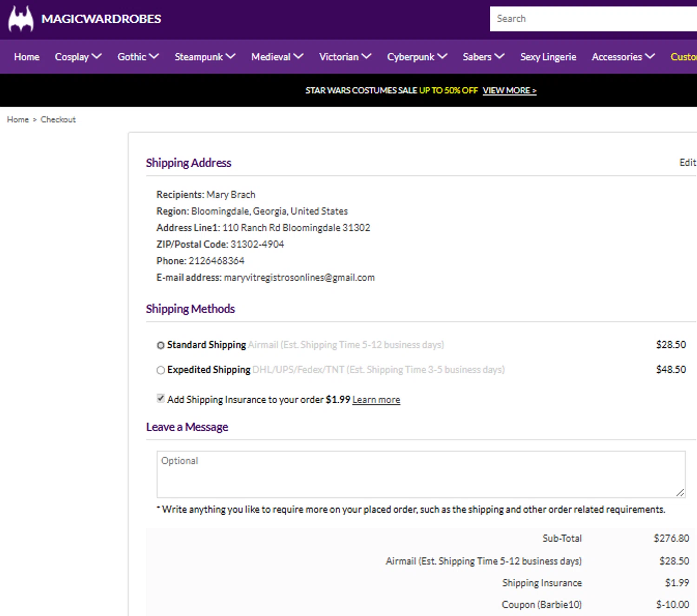This screenshot has width=697, height=616.
Task: Click the Checkout breadcrumb
Action: (x=58, y=119)
